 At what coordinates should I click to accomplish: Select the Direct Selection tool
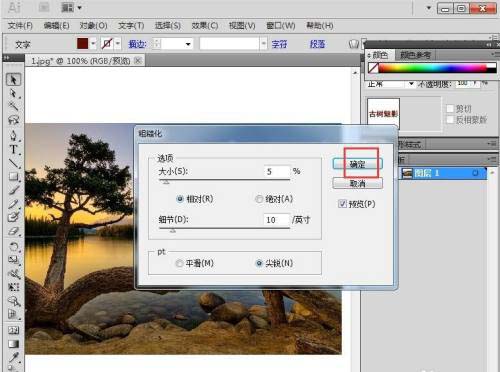pos(13,93)
